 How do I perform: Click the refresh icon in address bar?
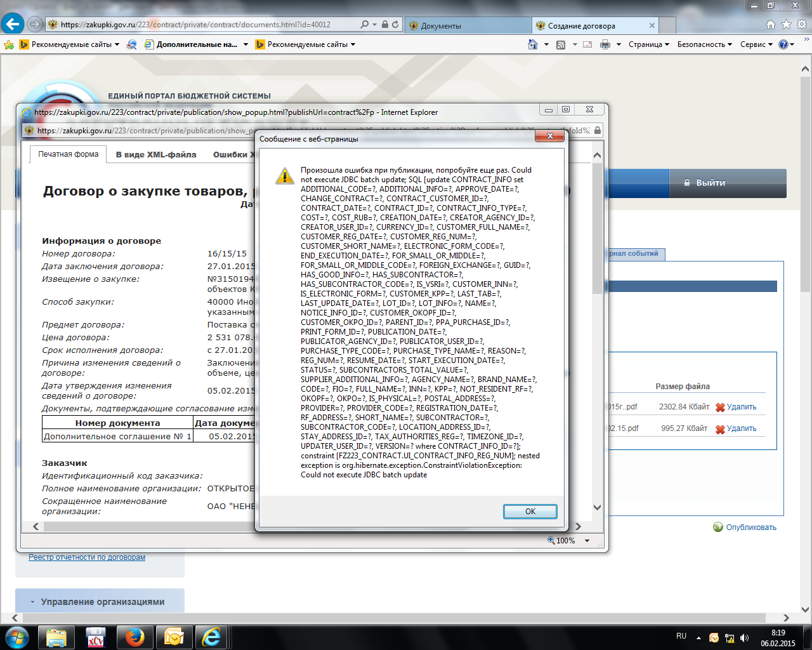(395, 24)
